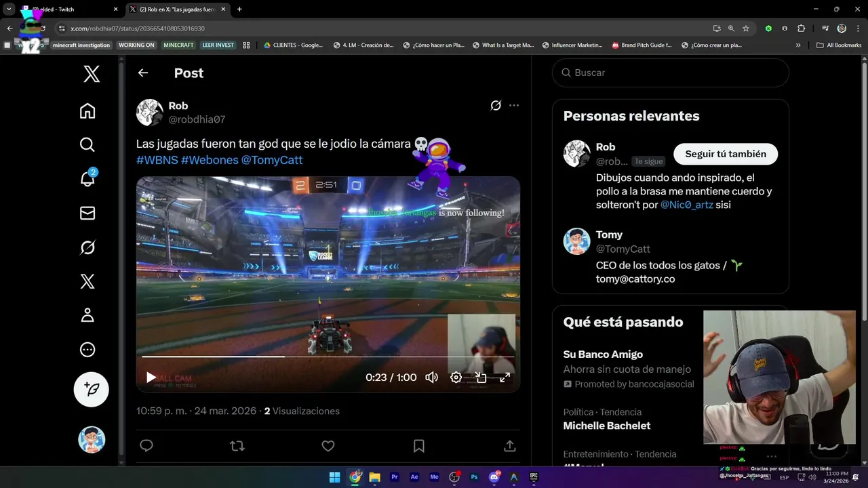Open Windows Start menu
This screenshot has height=488, width=868.
(334, 477)
